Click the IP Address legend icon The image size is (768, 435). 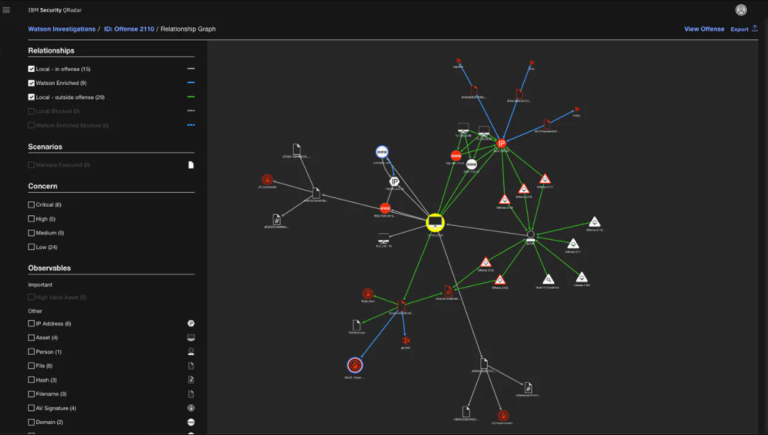(191, 323)
